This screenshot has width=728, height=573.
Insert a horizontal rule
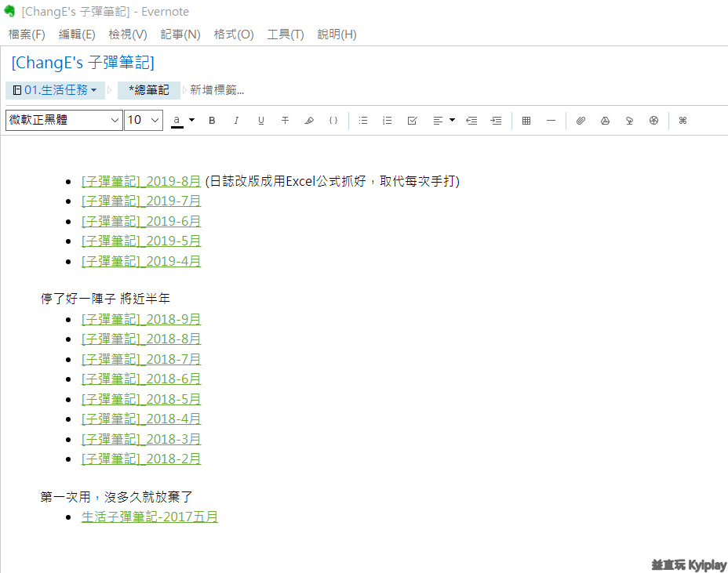pyautogui.click(x=551, y=121)
